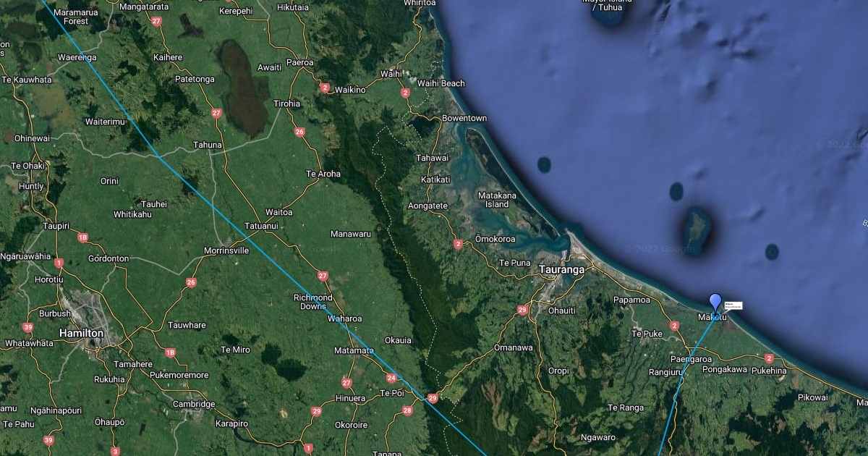Click highway 1B shield near Taupiri
Image resolution: width=868 pixels, height=456 pixels.
82,237
